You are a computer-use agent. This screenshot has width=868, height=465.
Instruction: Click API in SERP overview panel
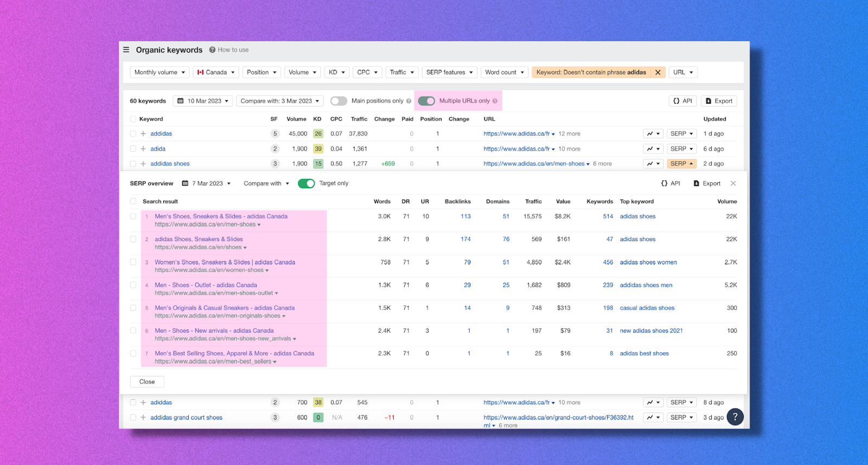click(671, 183)
